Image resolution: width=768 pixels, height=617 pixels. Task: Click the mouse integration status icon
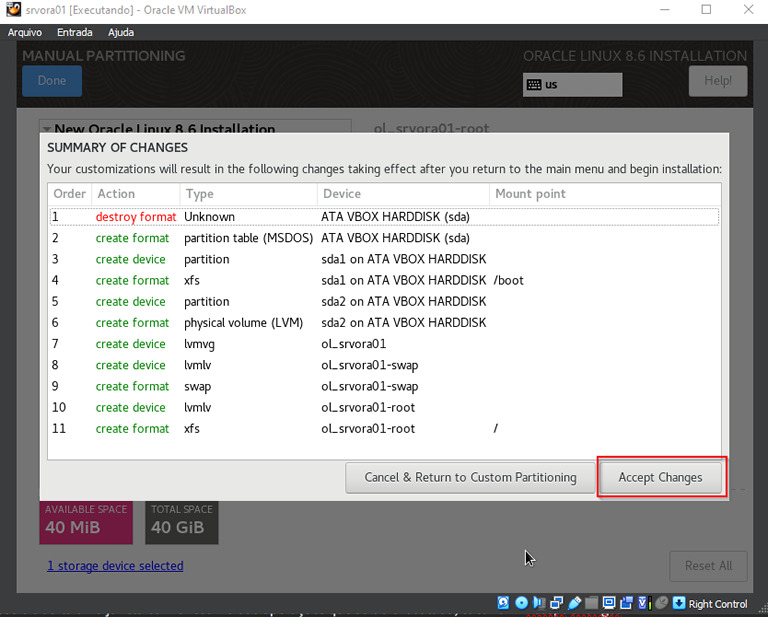(x=662, y=603)
